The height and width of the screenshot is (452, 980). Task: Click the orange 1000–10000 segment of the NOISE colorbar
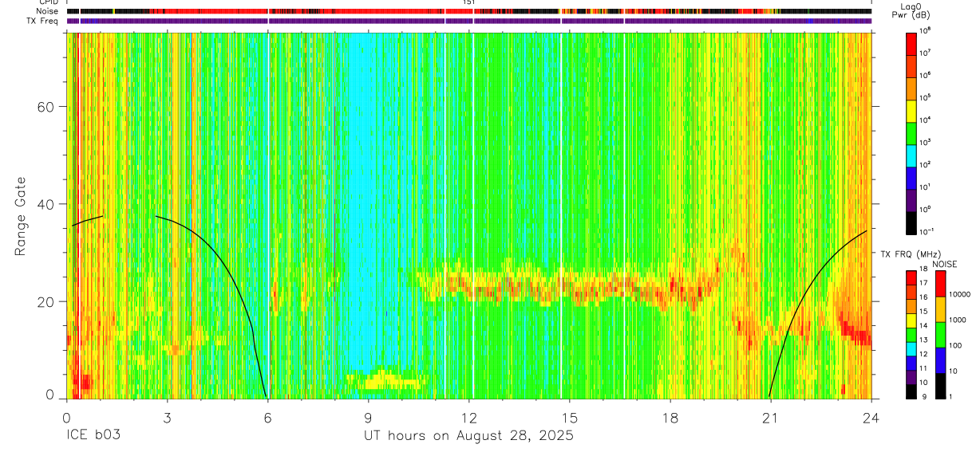pyautogui.click(x=940, y=309)
